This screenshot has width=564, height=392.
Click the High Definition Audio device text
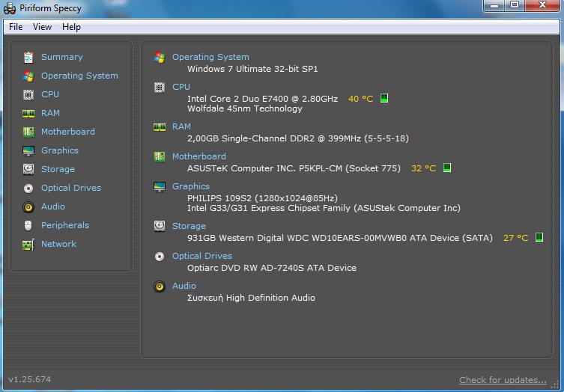[251, 298]
